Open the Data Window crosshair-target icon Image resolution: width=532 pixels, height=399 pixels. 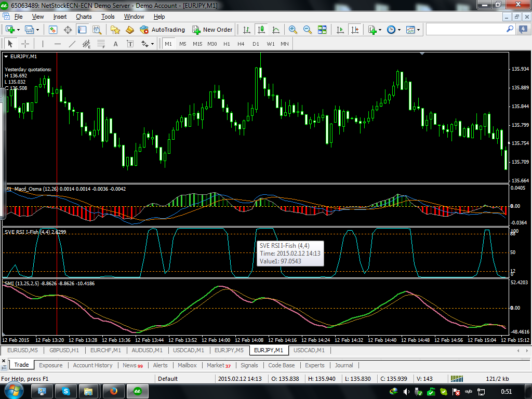[x=68, y=30]
